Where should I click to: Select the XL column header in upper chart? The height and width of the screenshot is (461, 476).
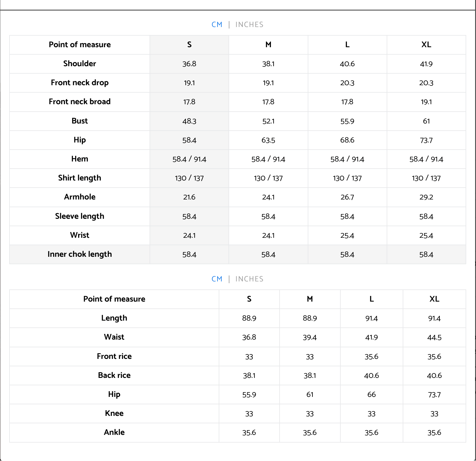click(x=426, y=45)
